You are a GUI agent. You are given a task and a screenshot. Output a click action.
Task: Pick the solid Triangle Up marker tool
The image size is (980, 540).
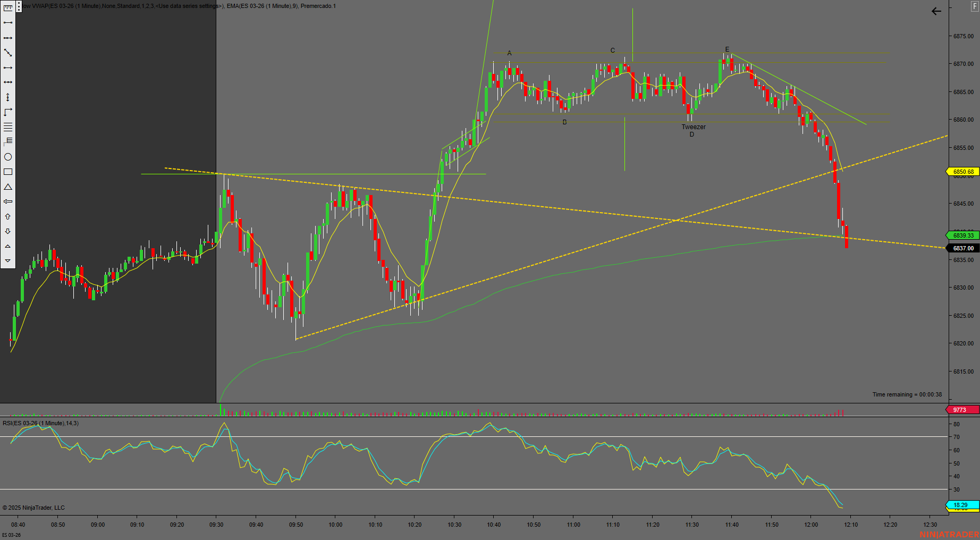(x=8, y=246)
